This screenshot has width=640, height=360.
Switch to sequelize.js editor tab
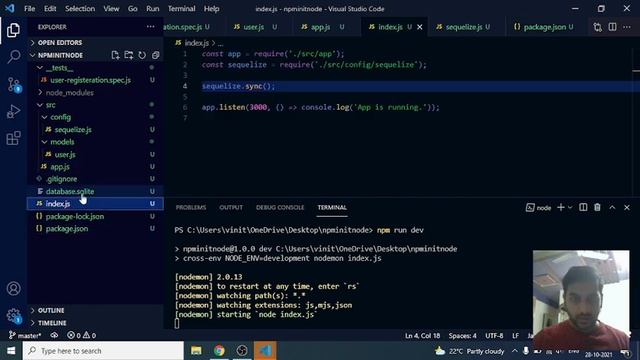464,27
